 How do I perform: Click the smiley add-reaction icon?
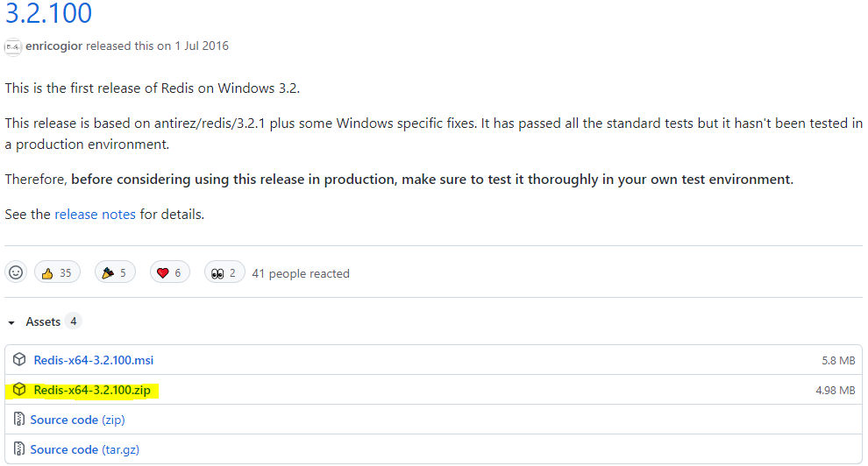pos(16,272)
